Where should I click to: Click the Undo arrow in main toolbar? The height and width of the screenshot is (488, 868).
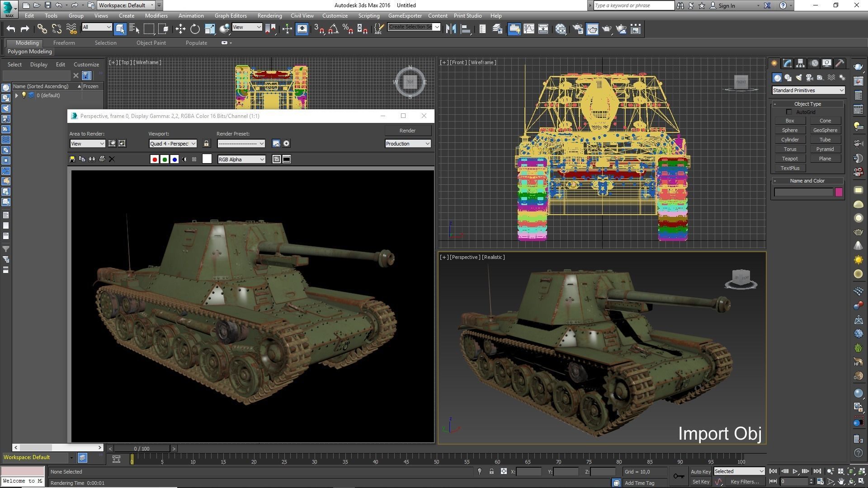(11, 29)
